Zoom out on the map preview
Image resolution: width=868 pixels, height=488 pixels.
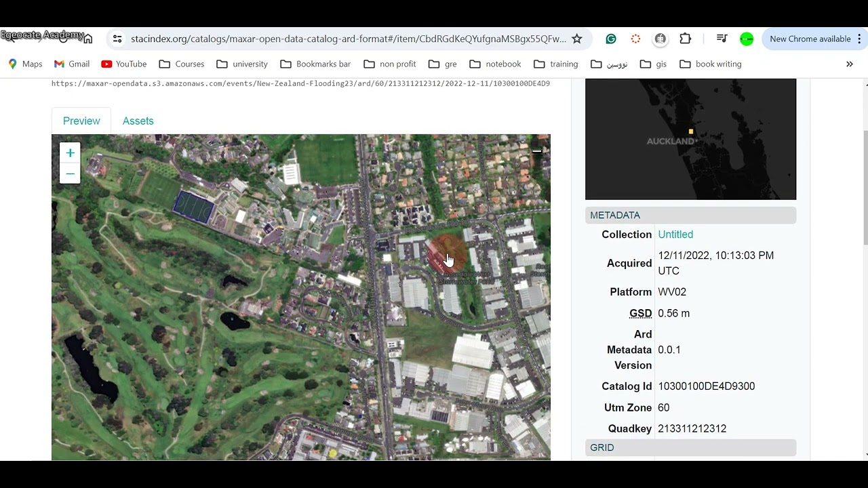click(70, 174)
